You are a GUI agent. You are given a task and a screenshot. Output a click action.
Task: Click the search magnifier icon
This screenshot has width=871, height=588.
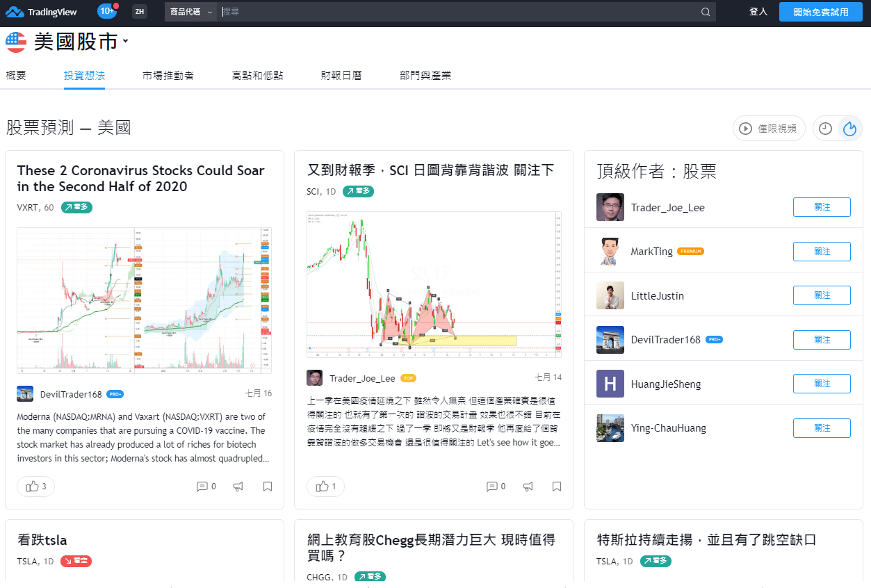(x=705, y=12)
